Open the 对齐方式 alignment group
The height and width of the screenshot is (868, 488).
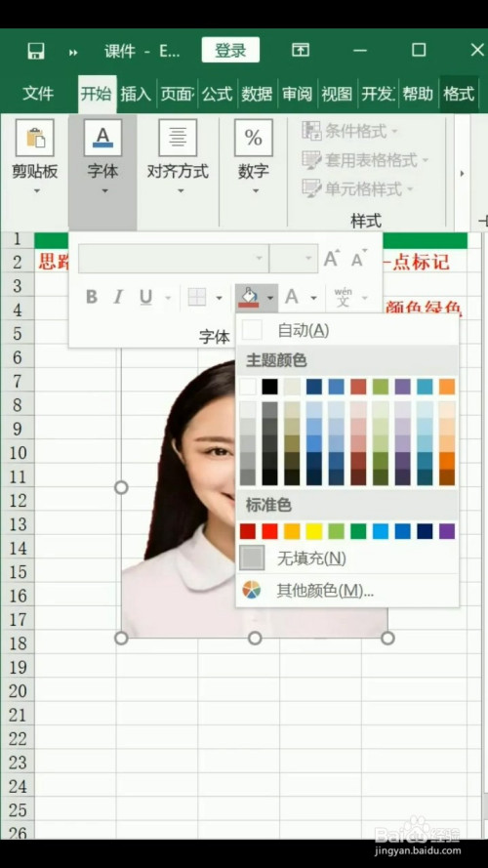178,158
